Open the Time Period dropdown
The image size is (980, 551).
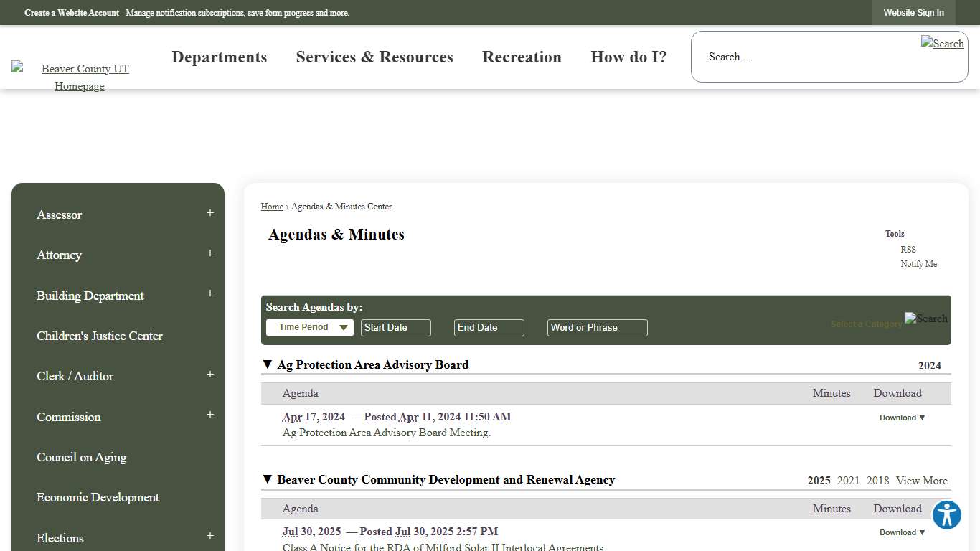(x=309, y=326)
